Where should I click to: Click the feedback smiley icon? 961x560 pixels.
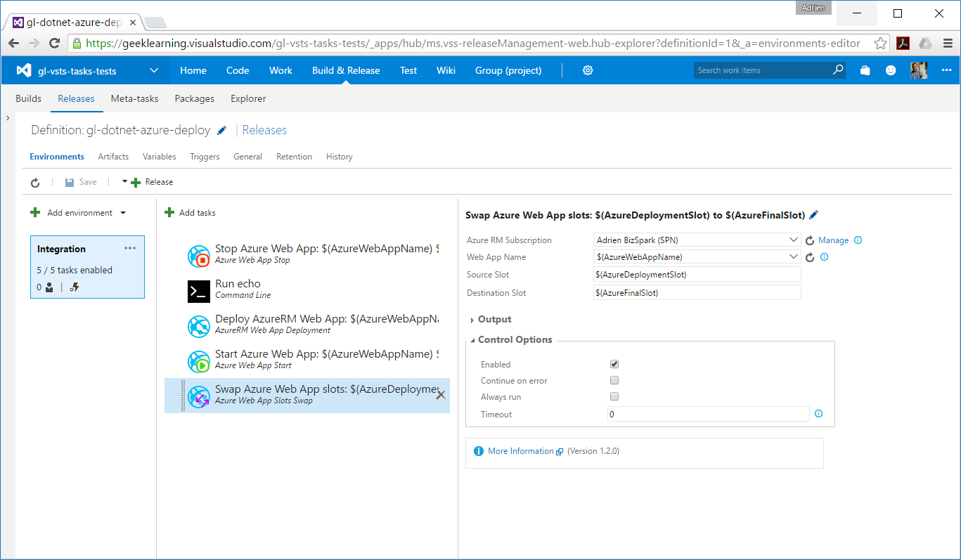(891, 70)
